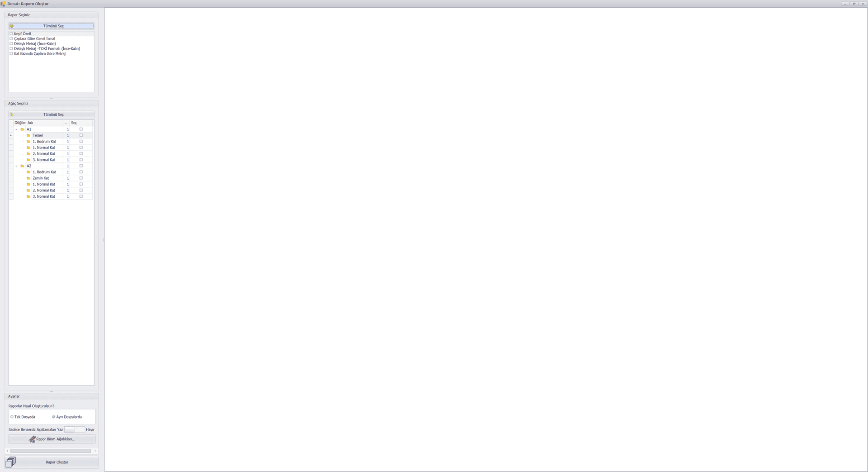This screenshot has height=472, width=868.
Task: Tick the Seç checkbox for Temel row
Action: coord(81,135)
